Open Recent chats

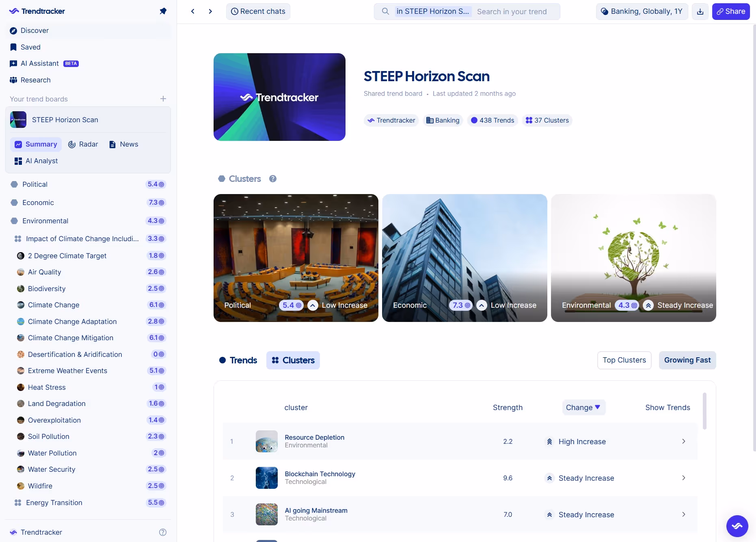258,11
